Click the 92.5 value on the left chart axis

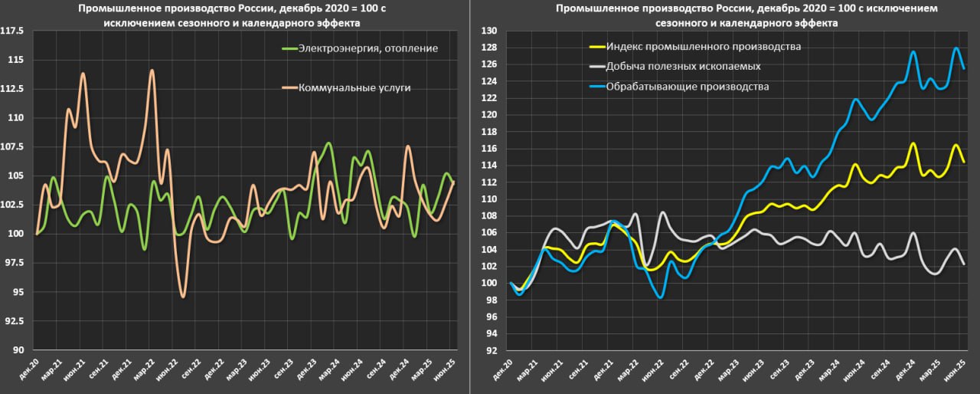15,321
